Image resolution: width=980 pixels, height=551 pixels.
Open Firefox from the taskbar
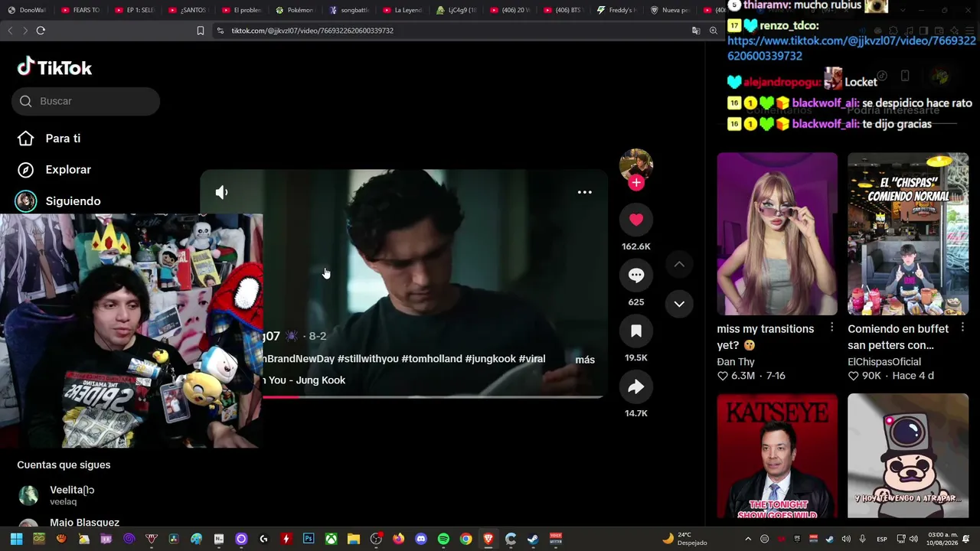click(x=398, y=539)
